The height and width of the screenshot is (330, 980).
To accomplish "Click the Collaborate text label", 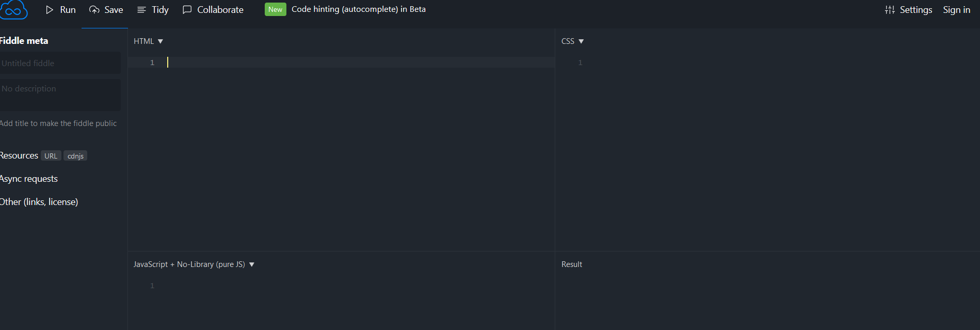I will tap(220, 10).
